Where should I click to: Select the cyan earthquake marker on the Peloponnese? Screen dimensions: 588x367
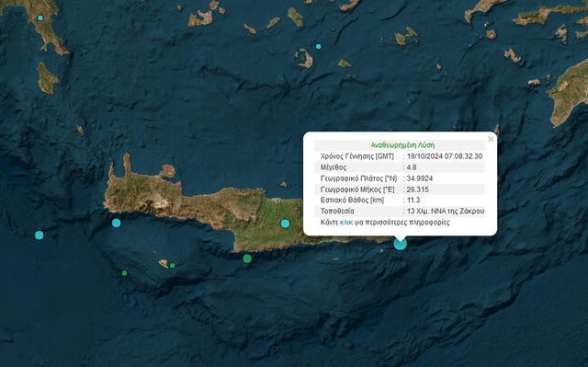pyautogui.click(x=40, y=17)
